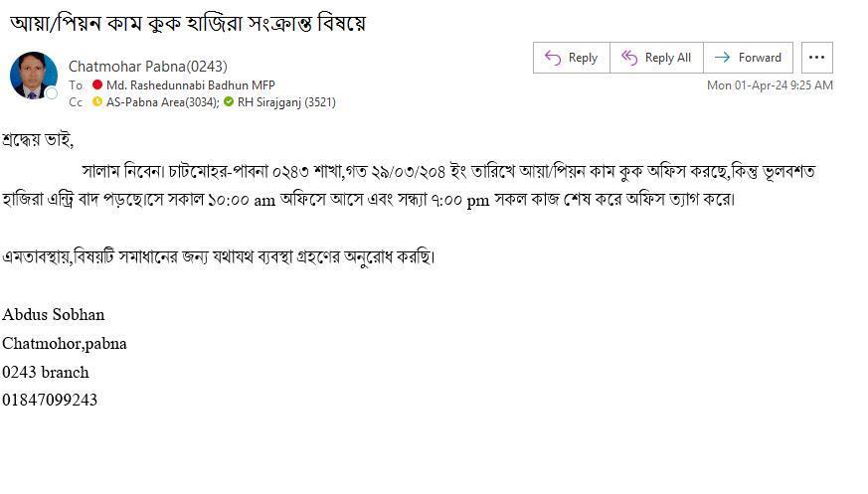Click the green presence icon beside RH Sirajganj

point(229,101)
